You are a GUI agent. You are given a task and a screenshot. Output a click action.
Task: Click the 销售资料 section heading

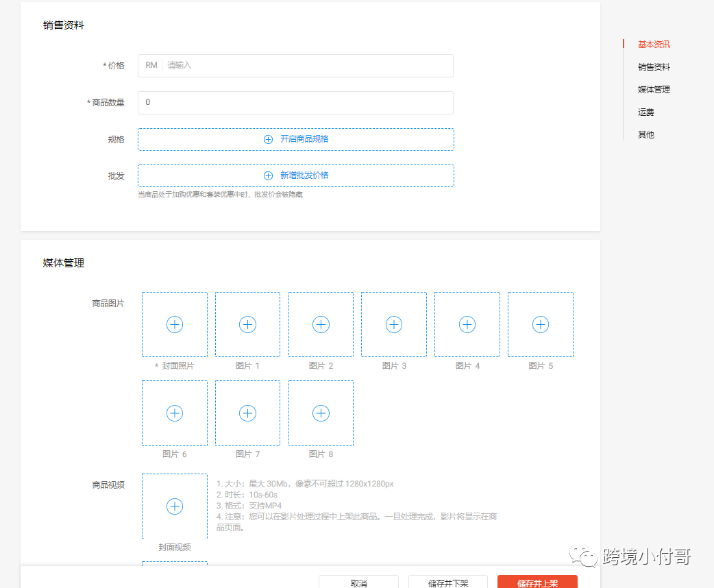coord(63,25)
